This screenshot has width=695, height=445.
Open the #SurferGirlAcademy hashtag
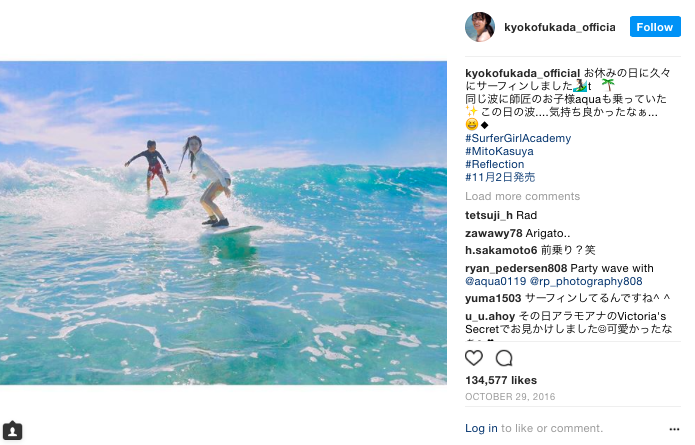(x=518, y=138)
